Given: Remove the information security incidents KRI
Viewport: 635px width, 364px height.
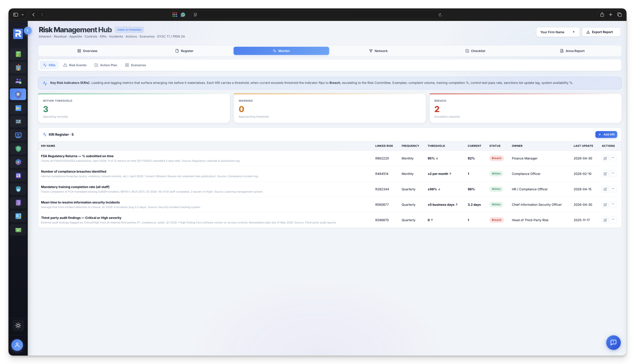Looking at the screenshot, I should (x=613, y=204).
